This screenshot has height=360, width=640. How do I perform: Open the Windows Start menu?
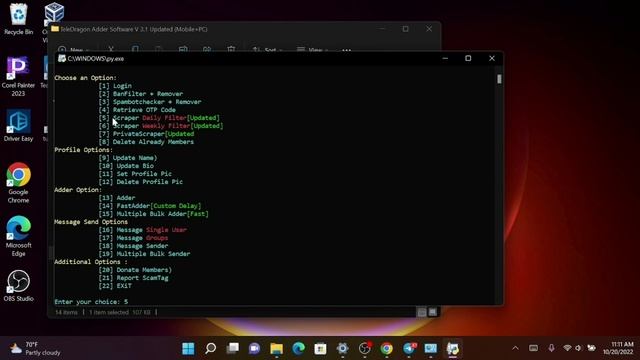188,348
